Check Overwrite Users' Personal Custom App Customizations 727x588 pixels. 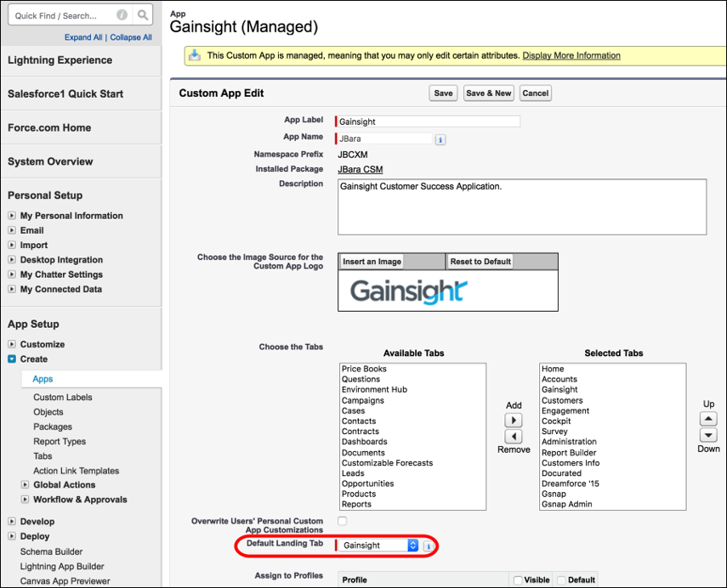point(342,521)
